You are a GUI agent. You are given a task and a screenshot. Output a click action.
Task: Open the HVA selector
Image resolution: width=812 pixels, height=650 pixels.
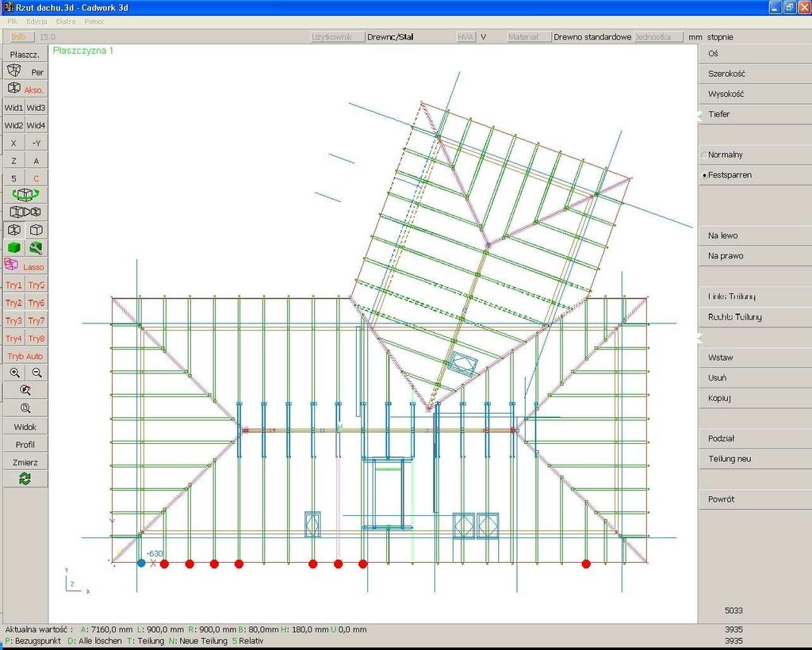(465, 36)
